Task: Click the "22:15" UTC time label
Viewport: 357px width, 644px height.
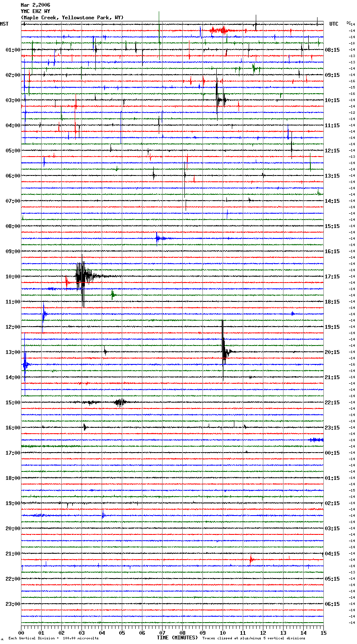Action: click(332, 403)
